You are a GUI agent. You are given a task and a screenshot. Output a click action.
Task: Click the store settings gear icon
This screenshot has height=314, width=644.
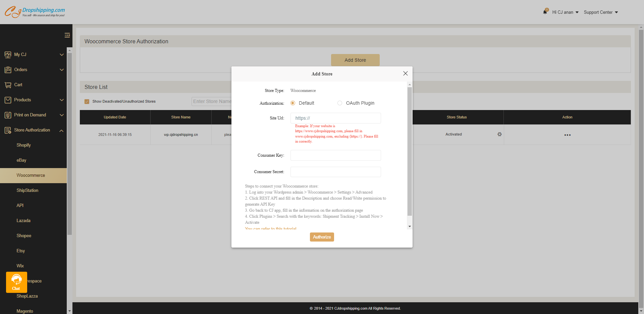coord(499,134)
